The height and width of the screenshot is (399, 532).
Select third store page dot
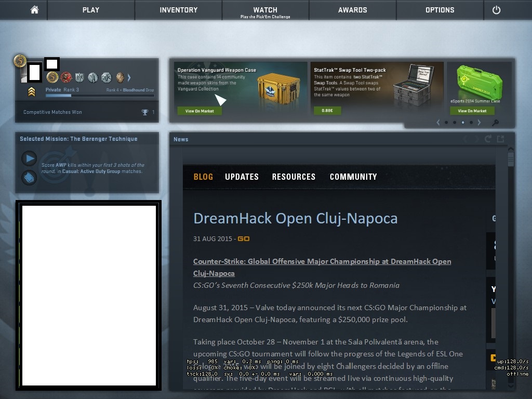[463, 123]
